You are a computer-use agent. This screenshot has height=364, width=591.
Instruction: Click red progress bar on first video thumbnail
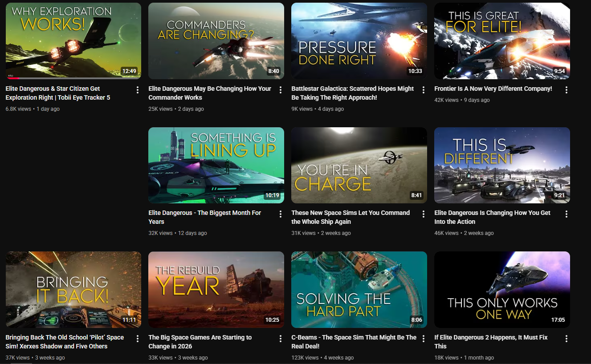click(x=12, y=78)
